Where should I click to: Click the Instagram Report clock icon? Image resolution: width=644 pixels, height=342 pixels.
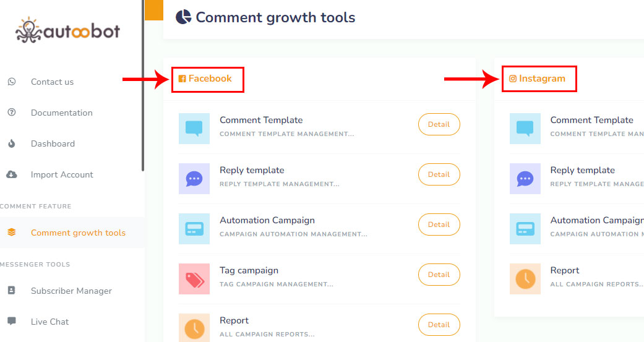coord(525,279)
